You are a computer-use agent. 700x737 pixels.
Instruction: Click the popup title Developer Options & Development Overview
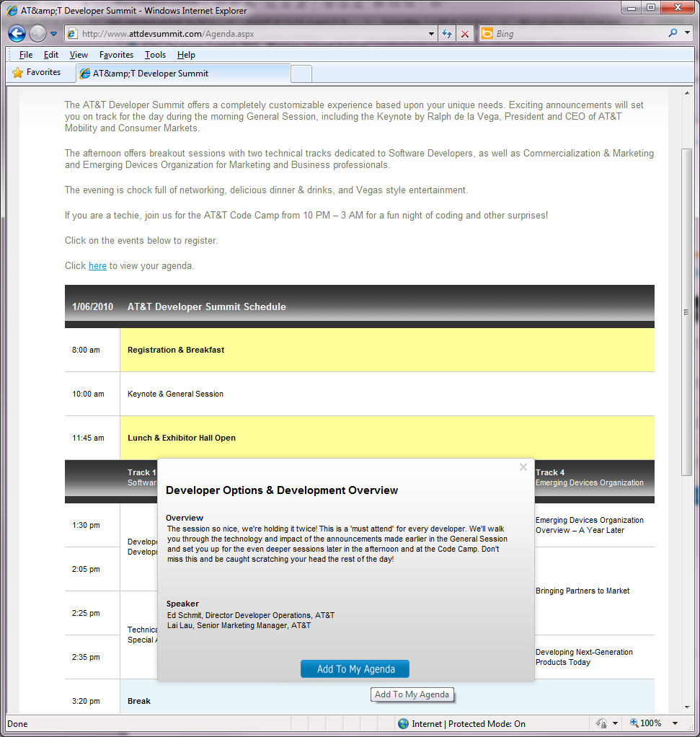point(282,490)
